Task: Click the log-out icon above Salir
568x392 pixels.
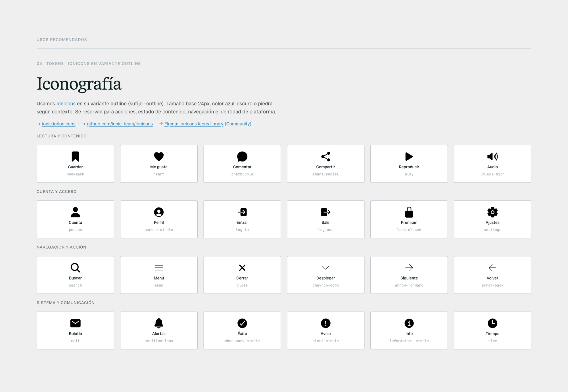Action: [x=325, y=212]
